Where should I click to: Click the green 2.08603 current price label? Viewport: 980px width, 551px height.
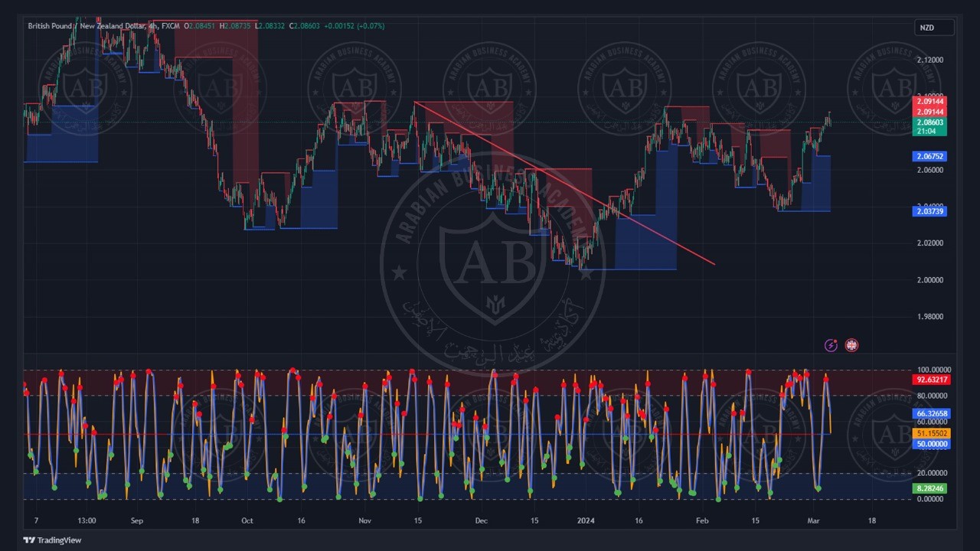point(929,122)
